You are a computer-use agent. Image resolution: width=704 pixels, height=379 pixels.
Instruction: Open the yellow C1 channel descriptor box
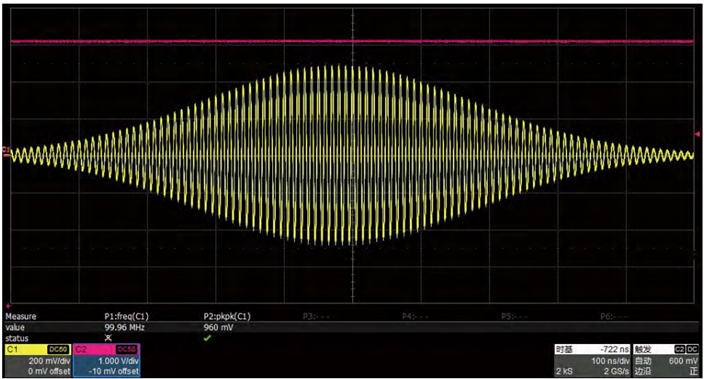coord(38,360)
